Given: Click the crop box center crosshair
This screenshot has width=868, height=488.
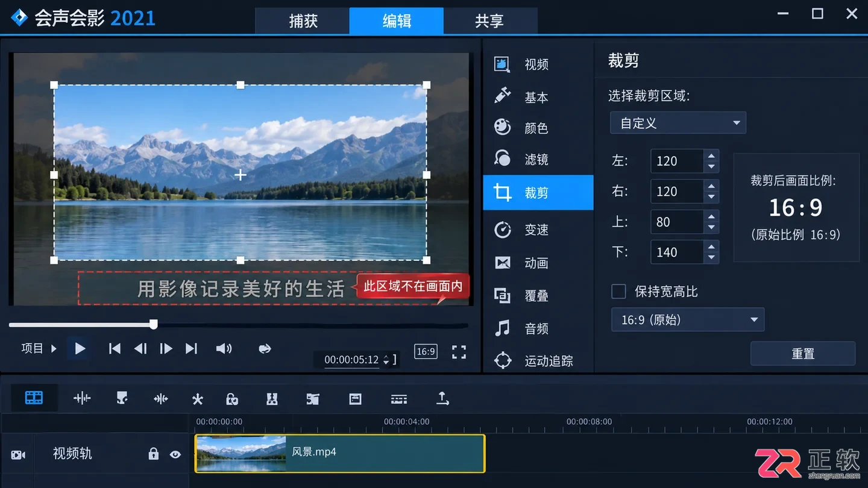Looking at the screenshot, I should coord(241,175).
